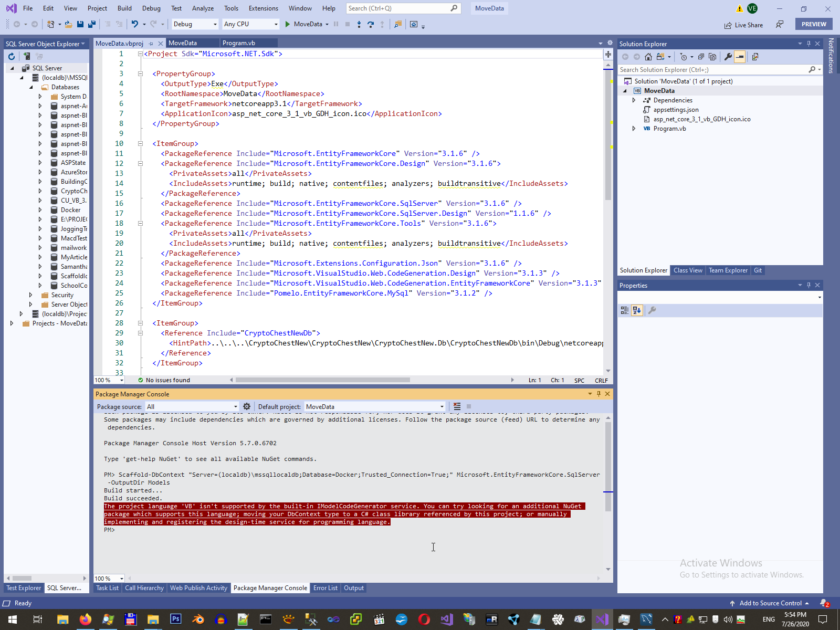This screenshot has height=630, width=840.
Task: Switch to the Program.vb tab
Action: (238, 43)
